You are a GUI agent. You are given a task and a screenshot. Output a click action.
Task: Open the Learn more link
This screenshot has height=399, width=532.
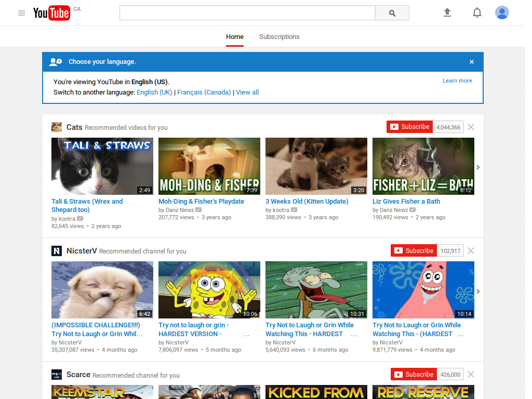coord(457,81)
